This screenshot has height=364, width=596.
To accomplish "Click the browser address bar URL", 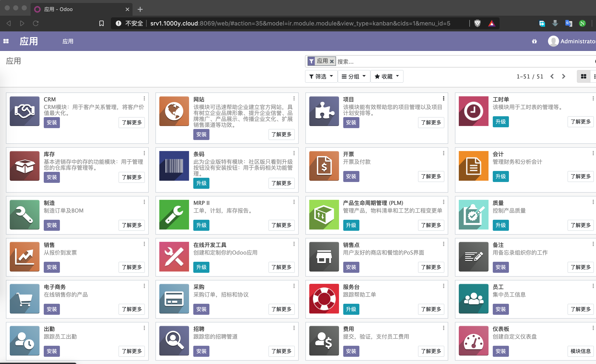I will [300, 23].
